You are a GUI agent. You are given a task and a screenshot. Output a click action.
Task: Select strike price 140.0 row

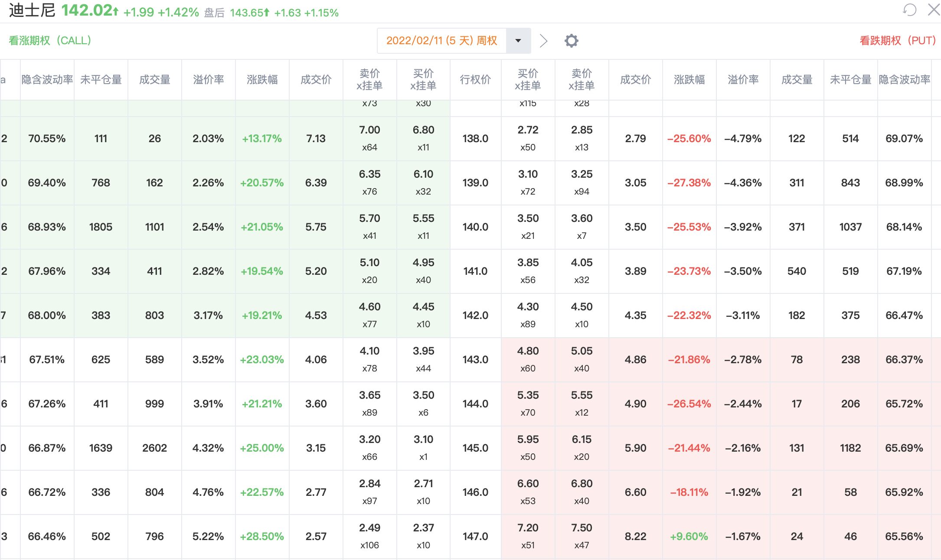pos(475,227)
